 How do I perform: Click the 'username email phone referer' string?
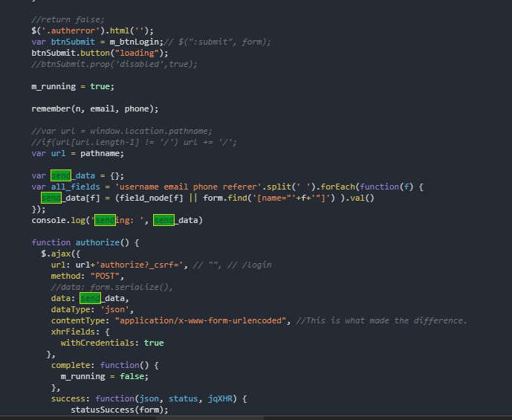188,187
